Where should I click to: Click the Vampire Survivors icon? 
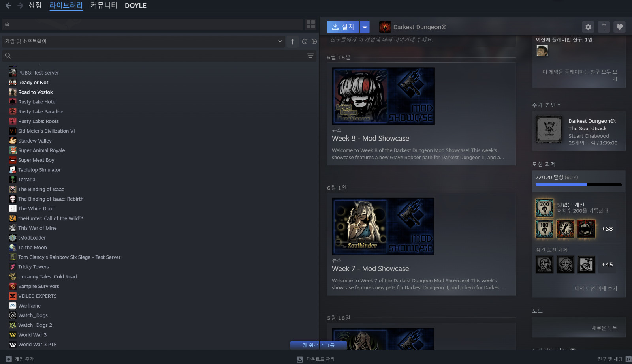coord(13,286)
